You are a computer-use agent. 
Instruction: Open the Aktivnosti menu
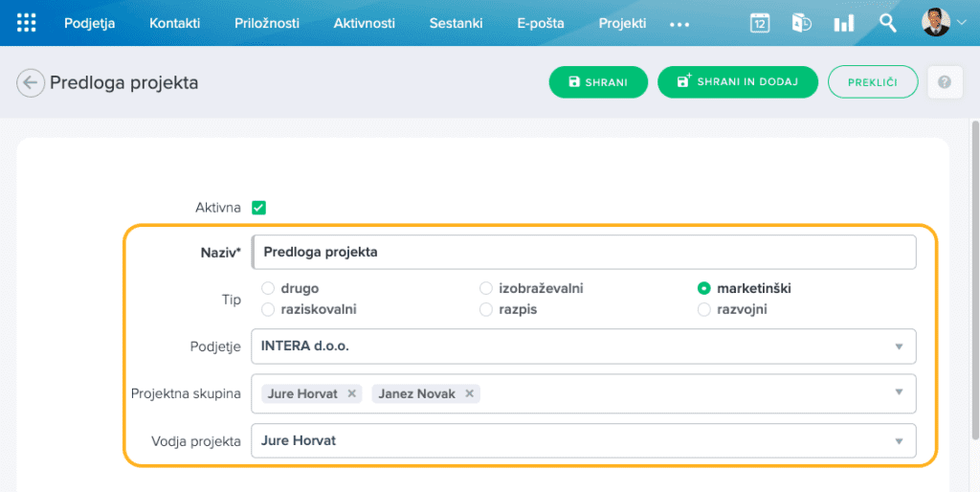coord(365,23)
